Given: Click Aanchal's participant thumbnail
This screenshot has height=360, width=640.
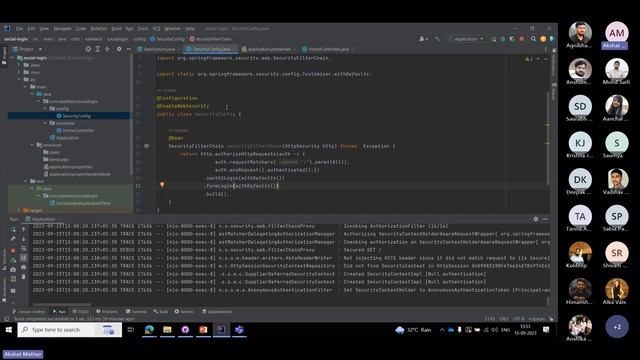Looking at the screenshot, I should point(617,107).
